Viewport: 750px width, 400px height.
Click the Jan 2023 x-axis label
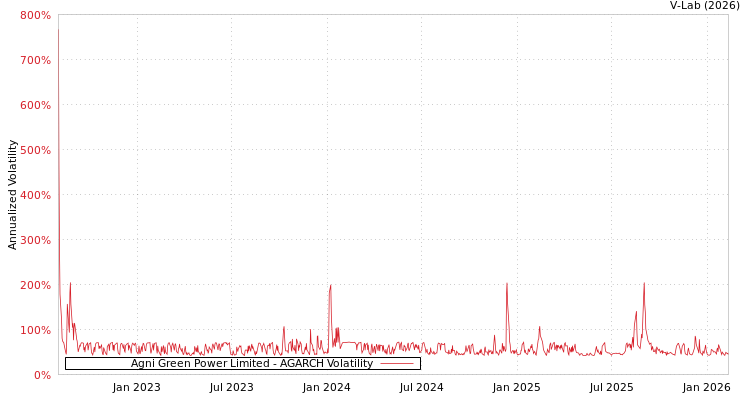[137, 387]
